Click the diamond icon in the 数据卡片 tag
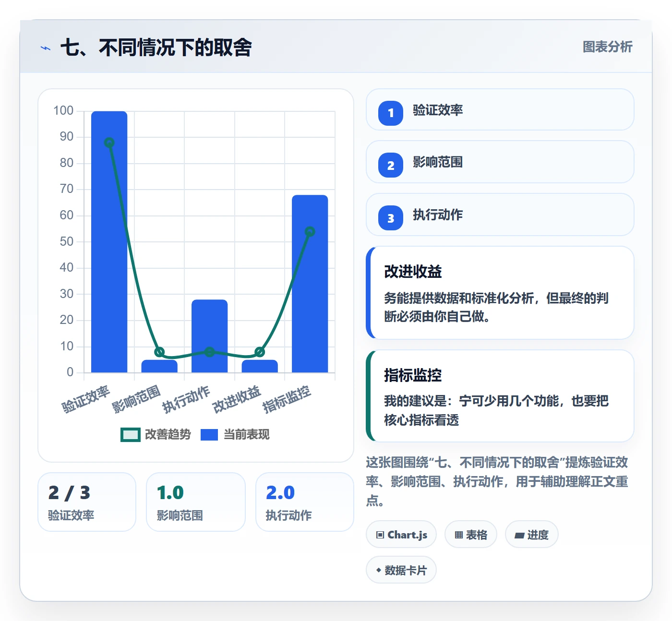The image size is (672, 621). pos(379,570)
